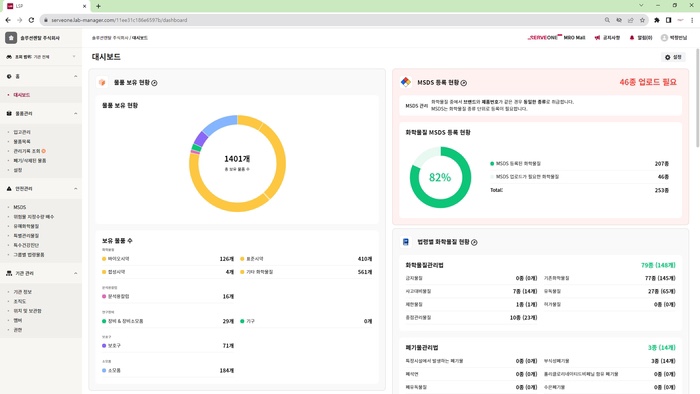The image size is (700, 394).
Task: Open 입고관리 in the sidebar
Action: coord(22,132)
